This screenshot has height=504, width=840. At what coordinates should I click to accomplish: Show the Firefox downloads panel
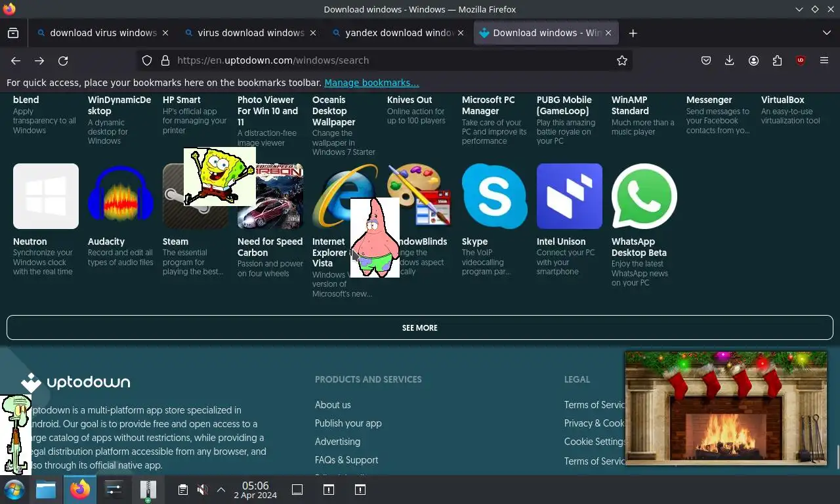click(x=730, y=60)
